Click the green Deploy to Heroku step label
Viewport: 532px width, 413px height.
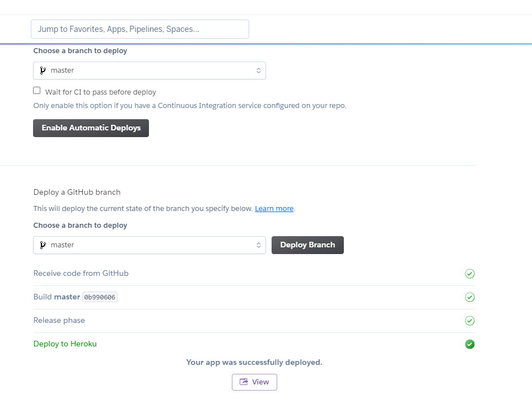pyautogui.click(x=65, y=344)
